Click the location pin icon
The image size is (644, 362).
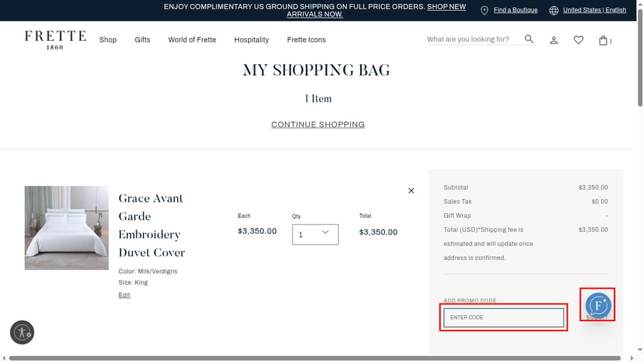tap(484, 10)
